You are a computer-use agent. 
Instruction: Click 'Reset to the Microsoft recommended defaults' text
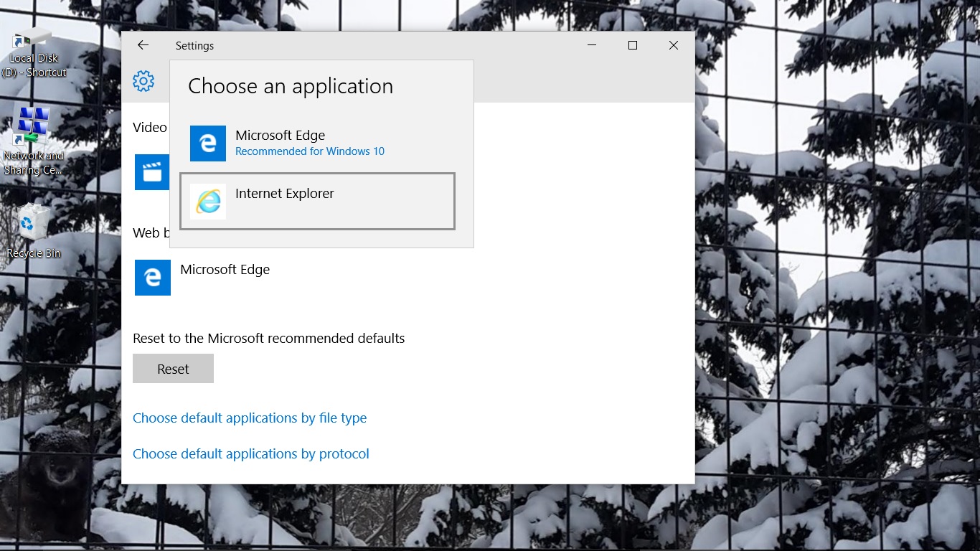pos(269,338)
